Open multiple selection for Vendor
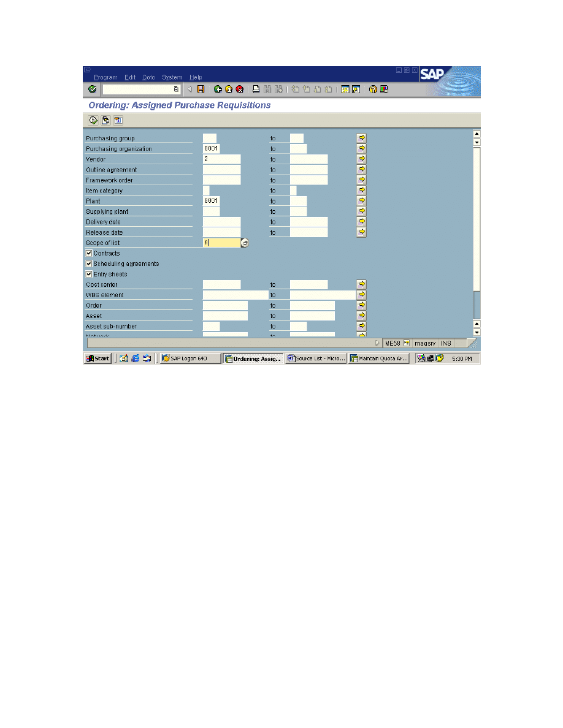The height and width of the screenshot is (728, 563). [x=362, y=159]
